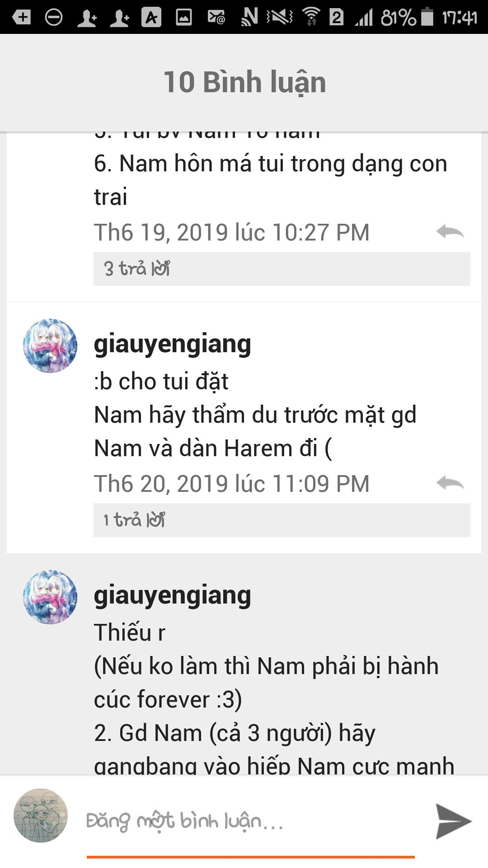Expand the "1 trả lời" replies
Screen dimensions: 488x868
[282, 520]
